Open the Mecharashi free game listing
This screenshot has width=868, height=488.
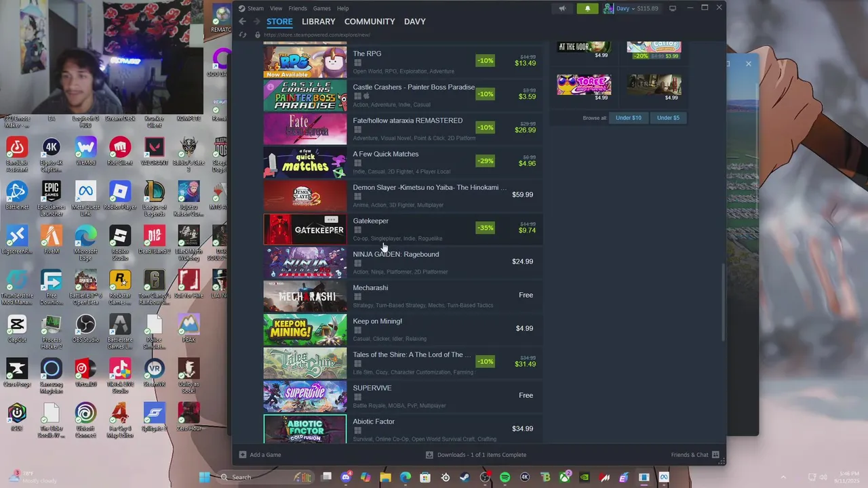click(403, 295)
